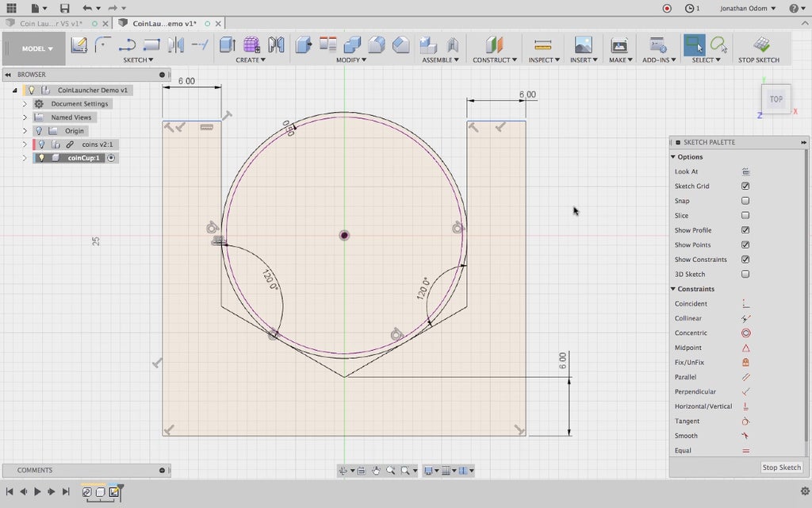The width and height of the screenshot is (812, 508).
Task: Turn on the 3D Sketch checkbox
Action: click(x=745, y=275)
